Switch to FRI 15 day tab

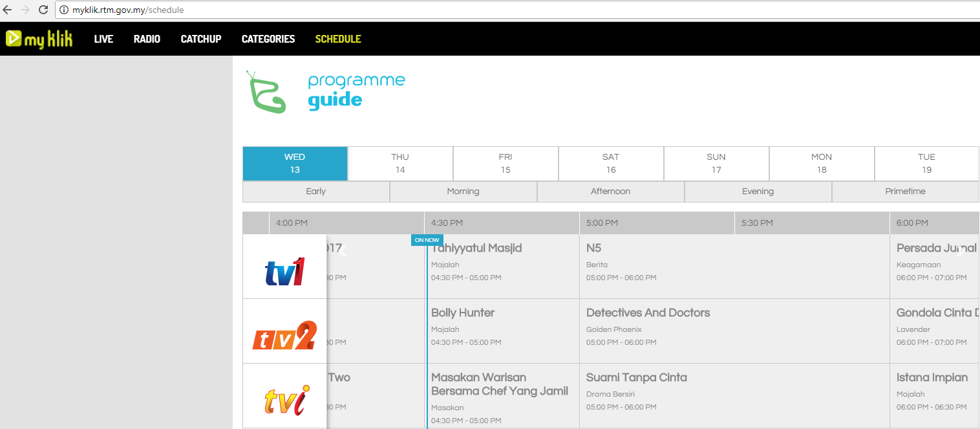pyautogui.click(x=506, y=164)
